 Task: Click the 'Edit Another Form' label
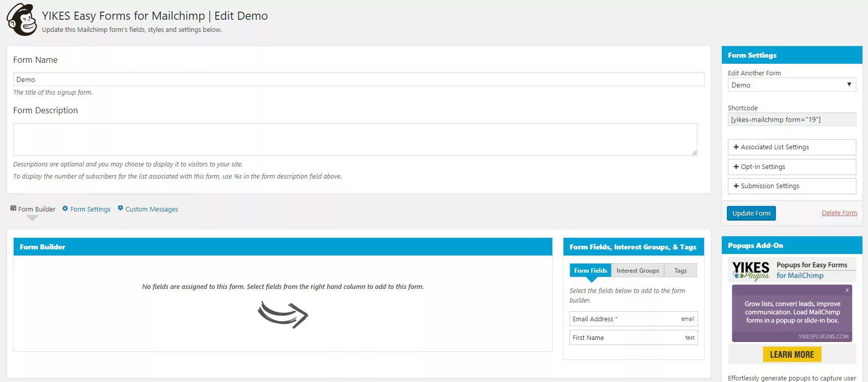click(x=754, y=73)
